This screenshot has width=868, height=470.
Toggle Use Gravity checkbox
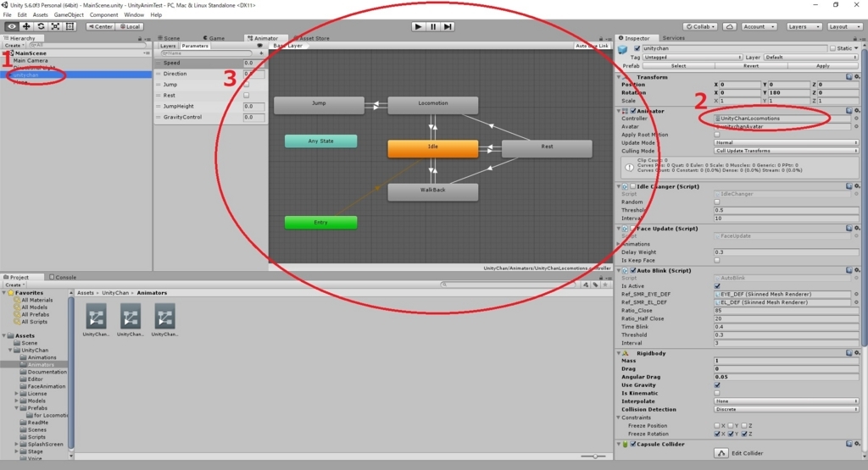(x=717, y=384)
